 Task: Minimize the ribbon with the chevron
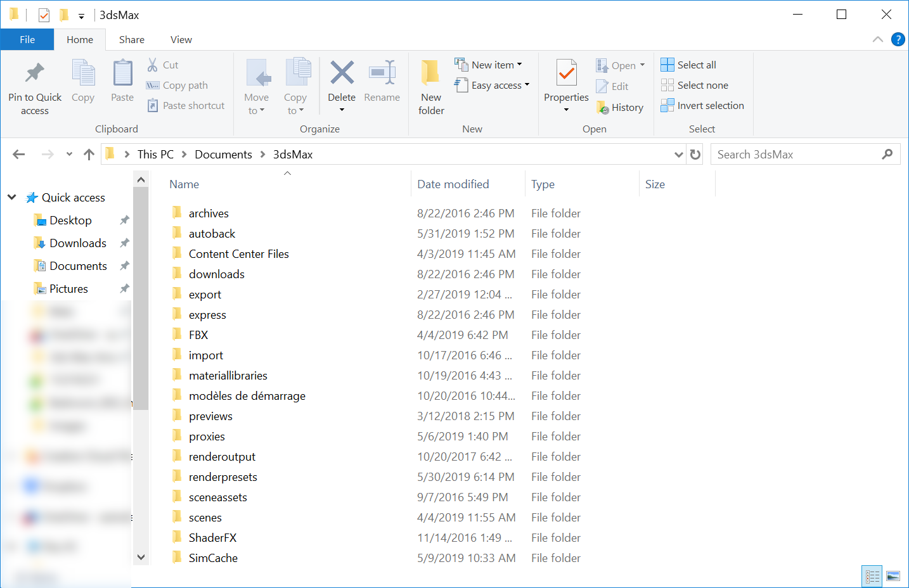point(878,39)
